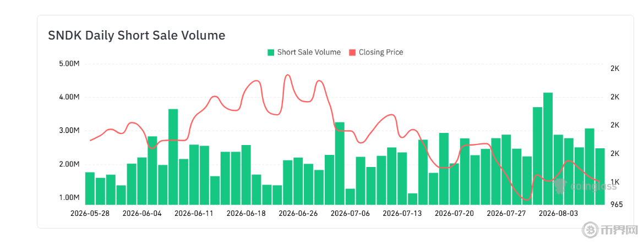
Task: Click the lowest dip of the red price line
Action: pyautogui.click(x=527, y=199)
